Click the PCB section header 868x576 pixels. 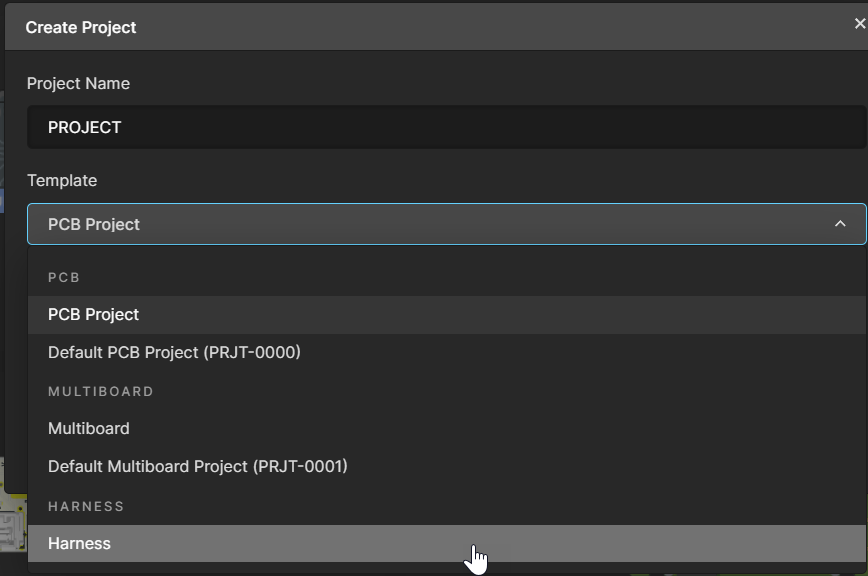tap(64, 277)
